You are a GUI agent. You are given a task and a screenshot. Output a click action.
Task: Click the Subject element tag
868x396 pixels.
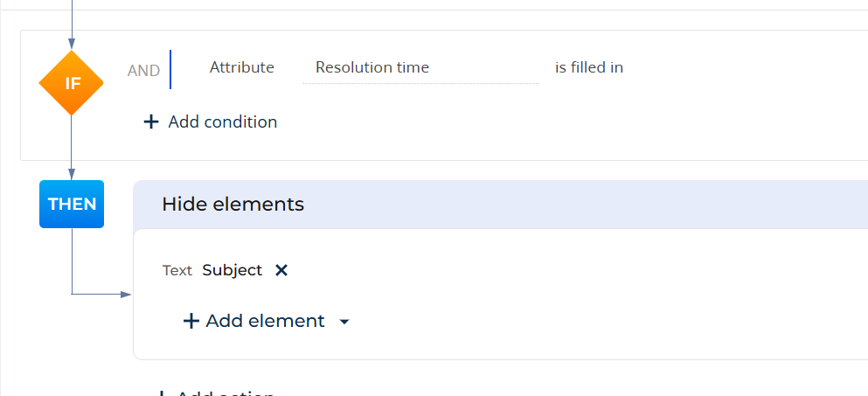coord(232,270)
